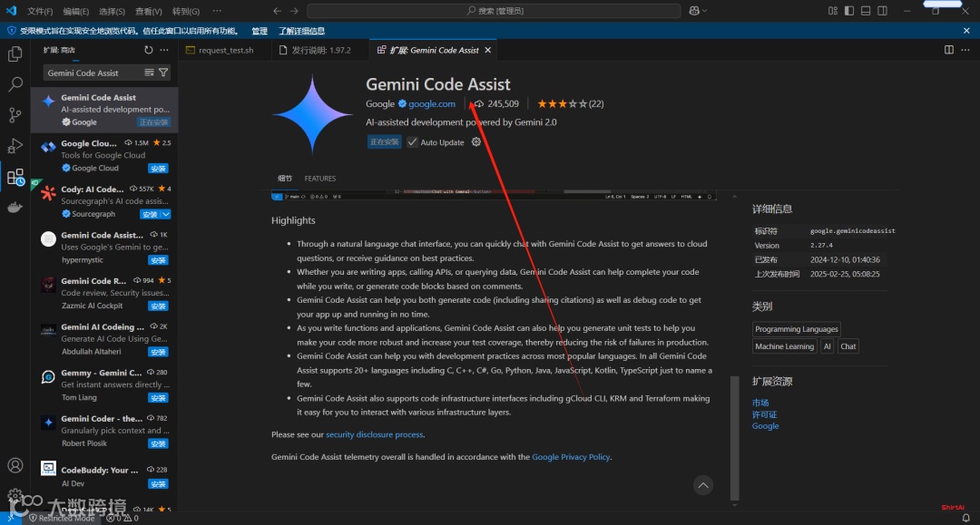Open the Google Privacy Policy link
980x525 pixels.
click(x=571, y=457)
